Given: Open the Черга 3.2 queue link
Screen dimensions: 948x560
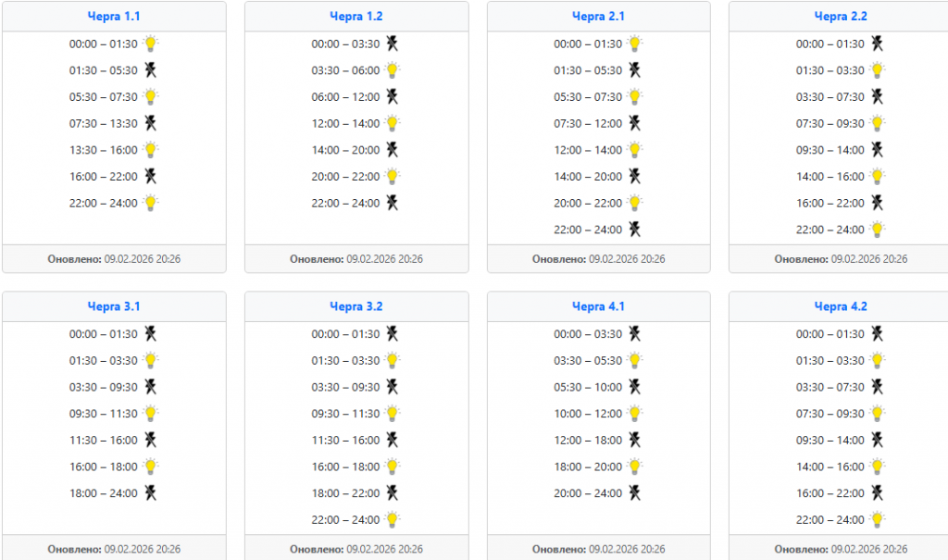Looking at the screenshot, I should (356, 306).
